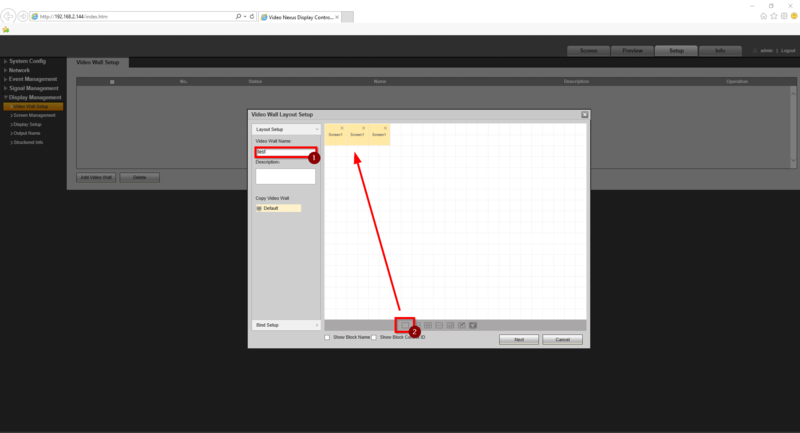Open Display Setup in the sidebar
800x433 pixels.
[x=27, y=124]
